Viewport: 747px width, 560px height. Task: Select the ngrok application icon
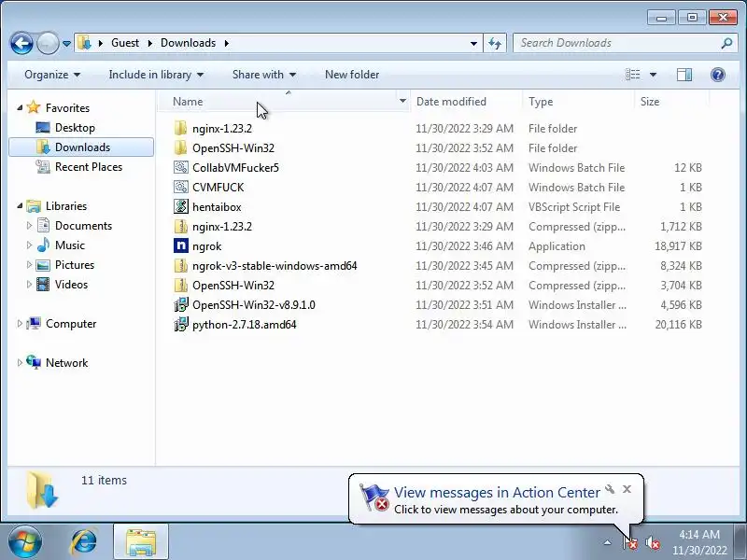[181, 245]
